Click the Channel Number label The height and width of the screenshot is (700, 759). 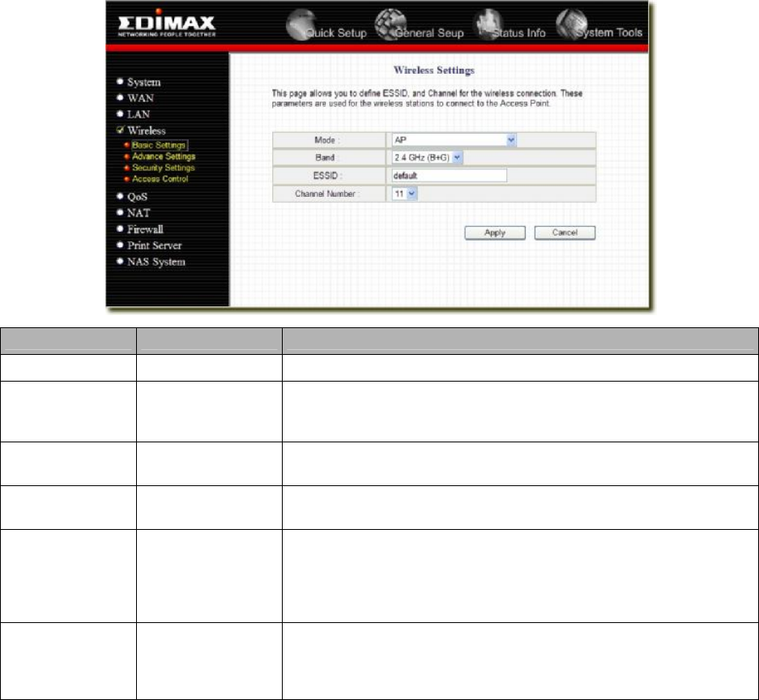pos(326,194)
